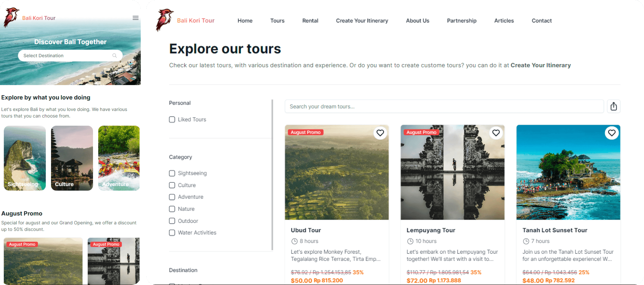Click the desktop Bali Kori Tour bird logo
The image size is (644, 285).
pyautogui.click(x=164, y=20)
